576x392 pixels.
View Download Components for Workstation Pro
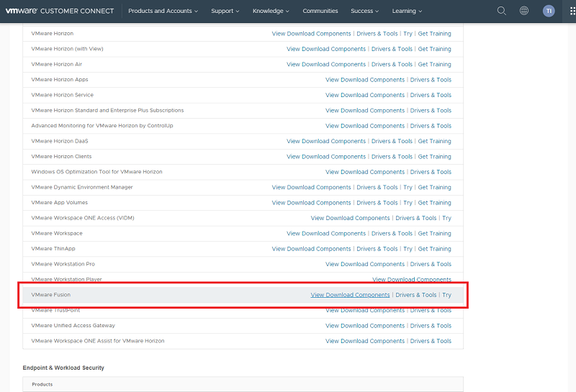click(x=365, y=264)
